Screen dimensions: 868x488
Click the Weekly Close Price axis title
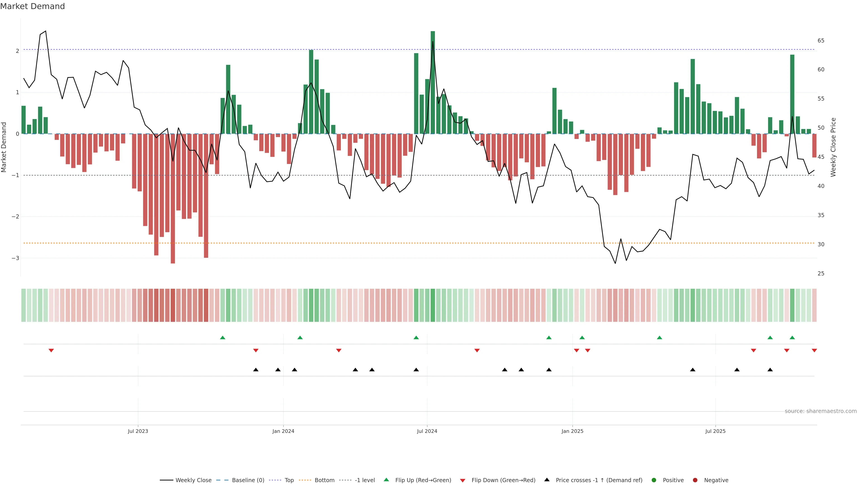tap(833, 147)
